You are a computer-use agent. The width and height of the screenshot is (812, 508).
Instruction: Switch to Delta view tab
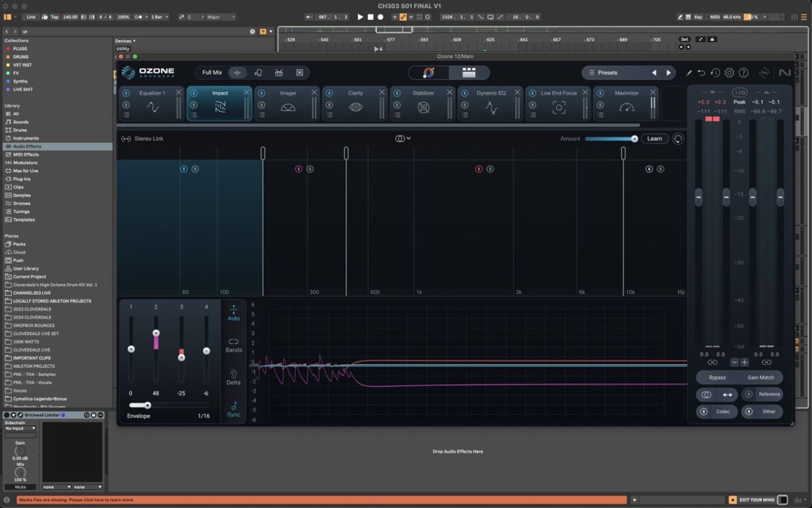click(233, 377)
